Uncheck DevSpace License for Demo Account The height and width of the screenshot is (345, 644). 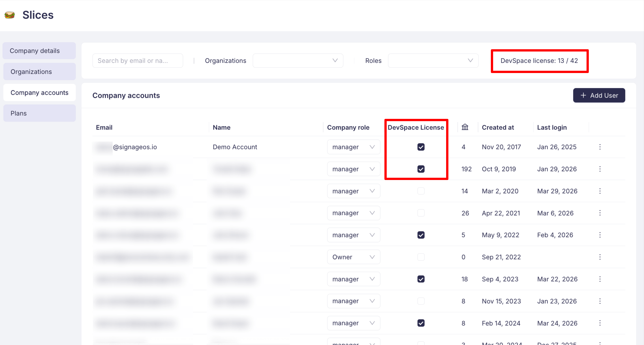coord(421,147)
